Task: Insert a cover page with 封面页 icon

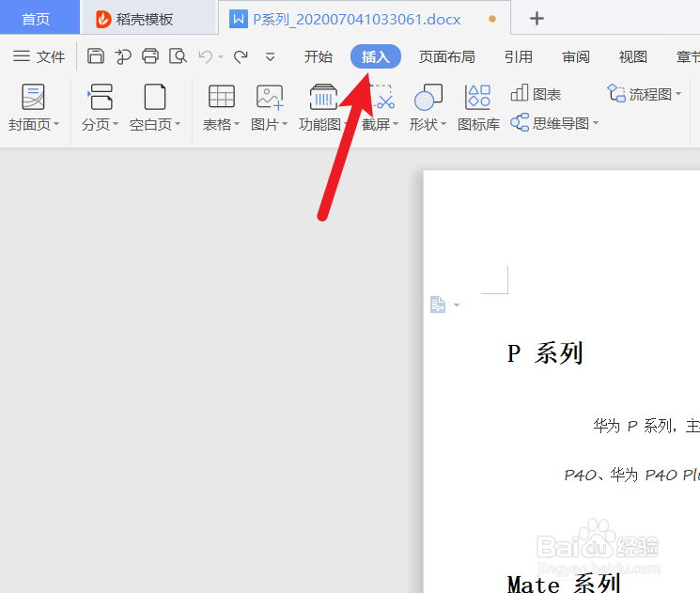Action: click(33, 97)
